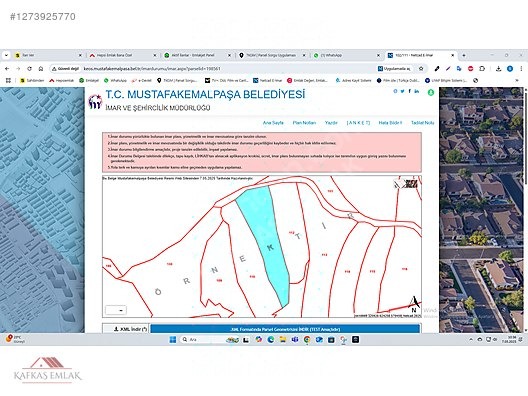
Task: Open the Chrome profile avatar
Action: [x=510, y=69]
